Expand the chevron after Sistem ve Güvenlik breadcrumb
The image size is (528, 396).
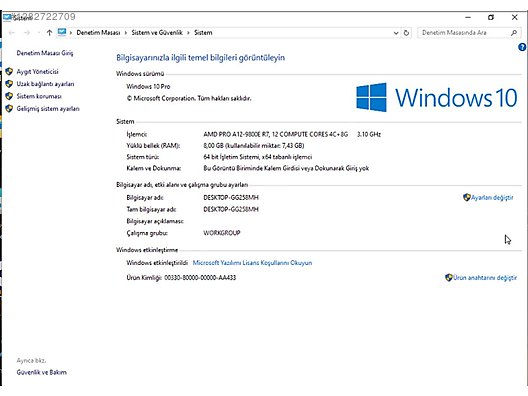click(188, 33)
